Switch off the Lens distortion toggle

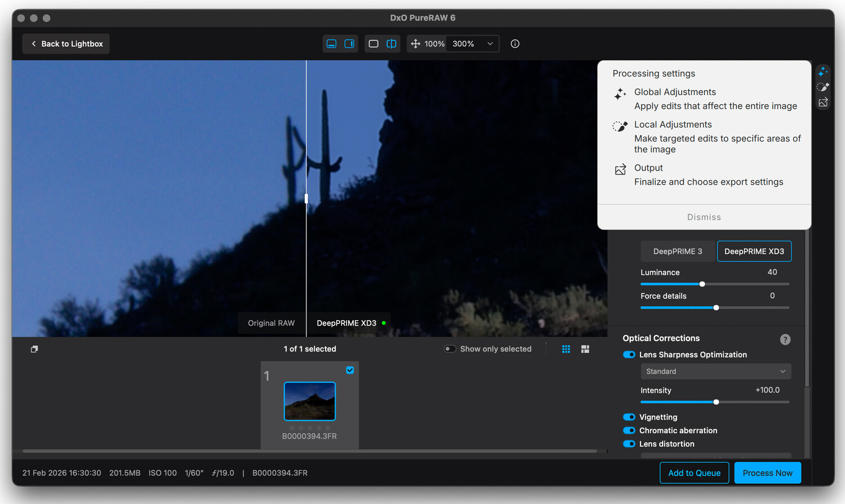(x=629, y=444)
